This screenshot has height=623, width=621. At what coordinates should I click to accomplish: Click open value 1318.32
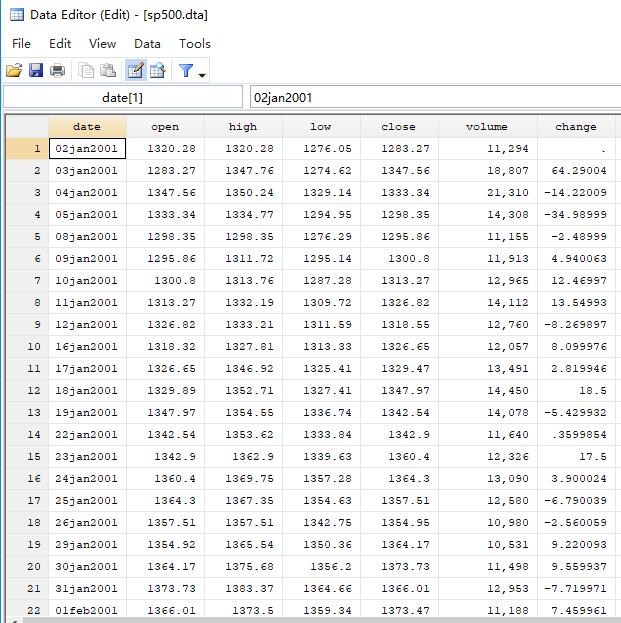(x=165, y=346)
